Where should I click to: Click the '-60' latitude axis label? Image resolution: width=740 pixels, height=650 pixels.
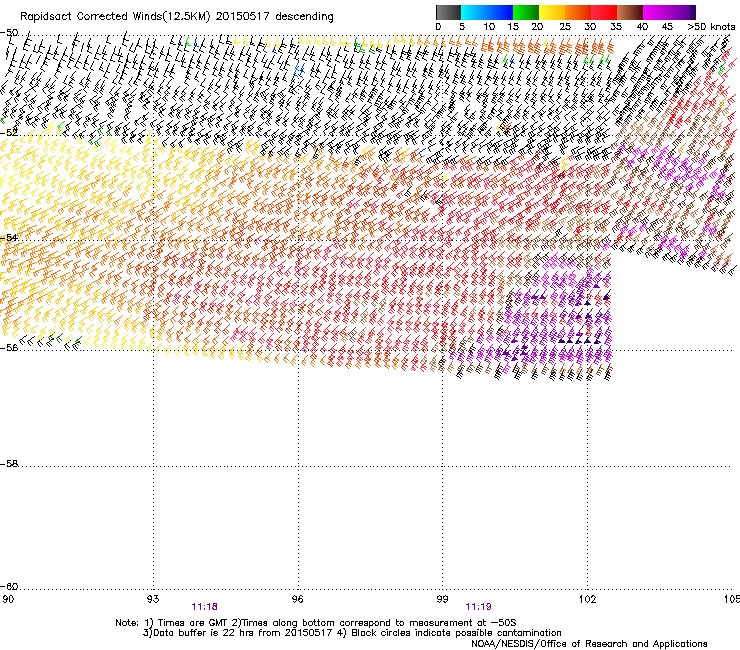coord(9,586)
